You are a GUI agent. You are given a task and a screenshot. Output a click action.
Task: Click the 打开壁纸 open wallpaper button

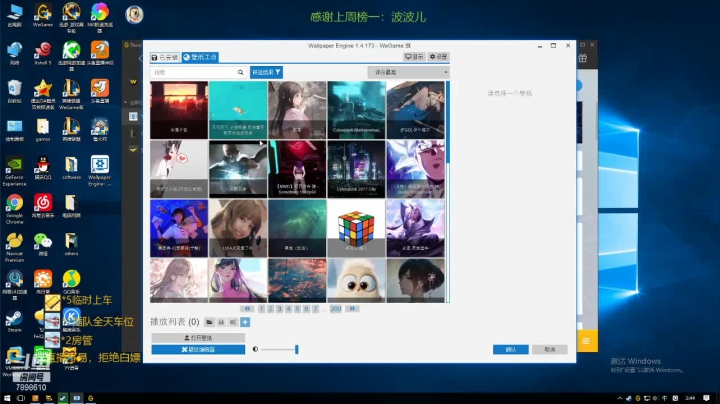pyautogui.click(x=198, y=338)
